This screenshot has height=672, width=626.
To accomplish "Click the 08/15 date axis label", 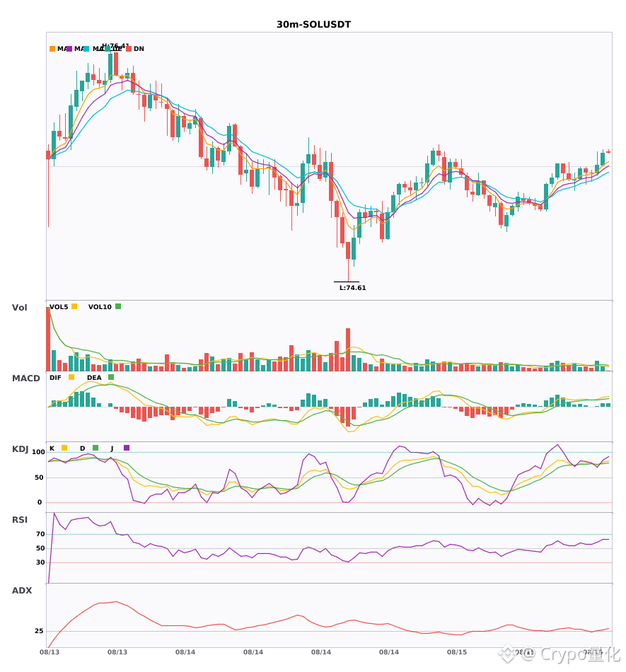I will [x=457, y=652].
